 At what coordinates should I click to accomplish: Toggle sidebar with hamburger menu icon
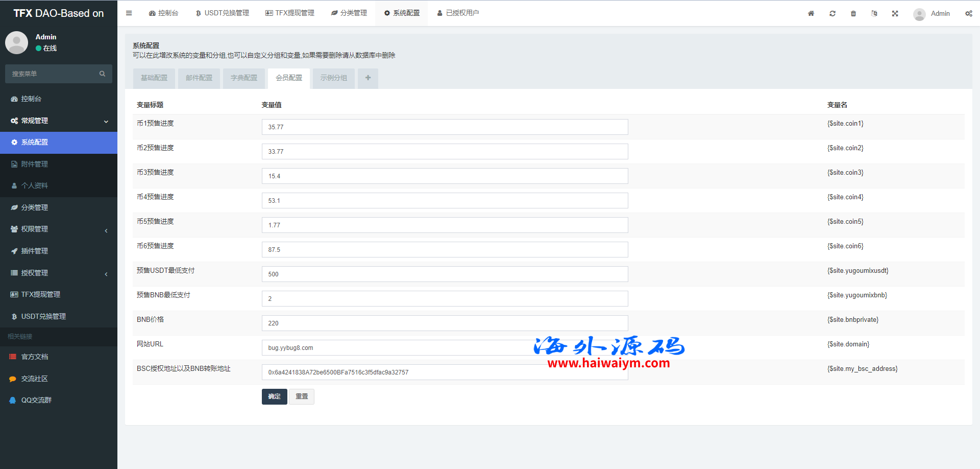point(129,13)
